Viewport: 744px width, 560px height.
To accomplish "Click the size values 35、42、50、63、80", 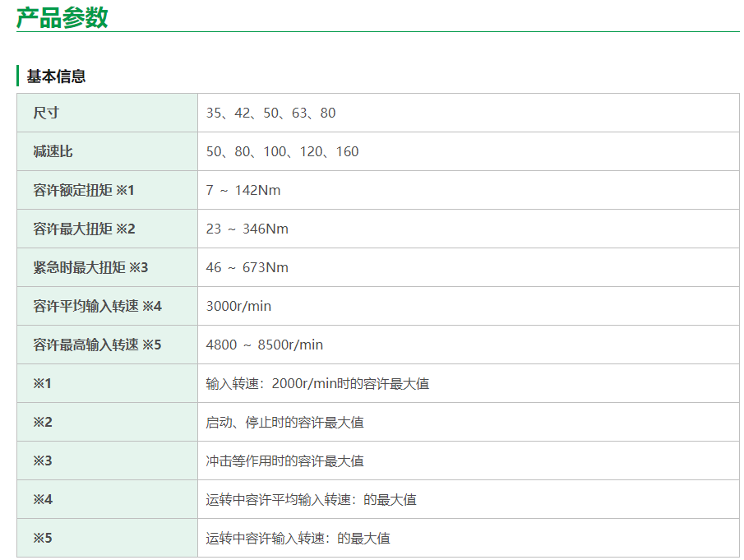I will pos(270,113).
